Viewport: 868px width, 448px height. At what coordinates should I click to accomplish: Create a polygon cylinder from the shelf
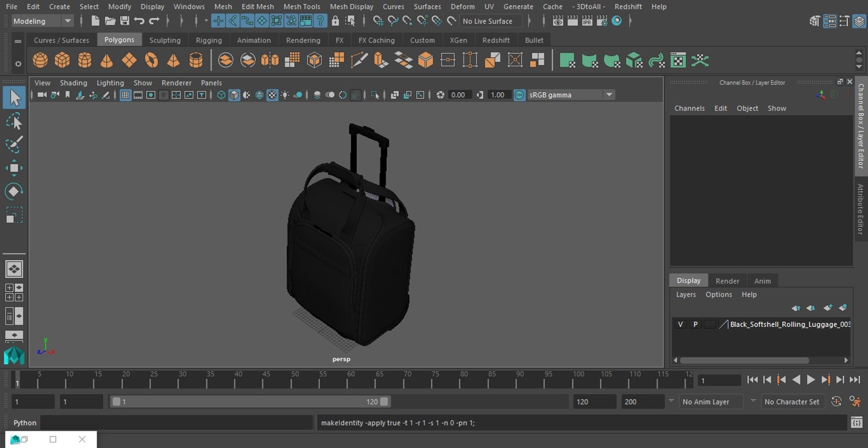(x=85, y=60)
